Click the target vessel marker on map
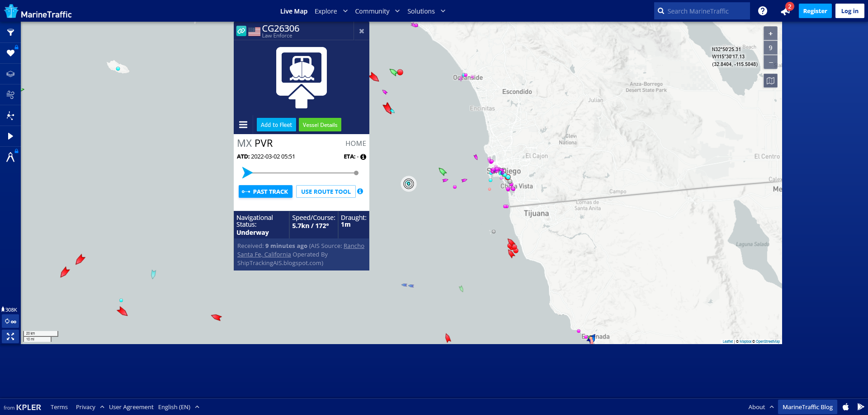Screen dimensions: 868x415 409,184
